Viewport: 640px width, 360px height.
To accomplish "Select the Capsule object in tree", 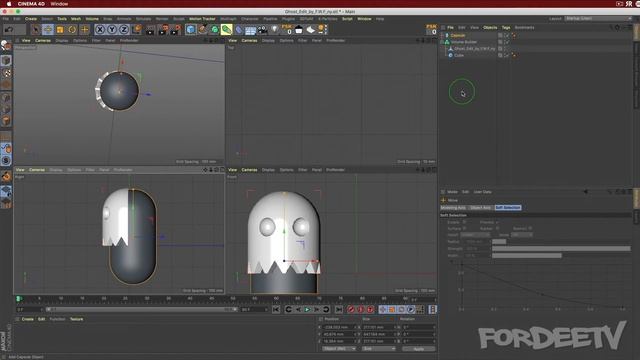I will point(458,36).
